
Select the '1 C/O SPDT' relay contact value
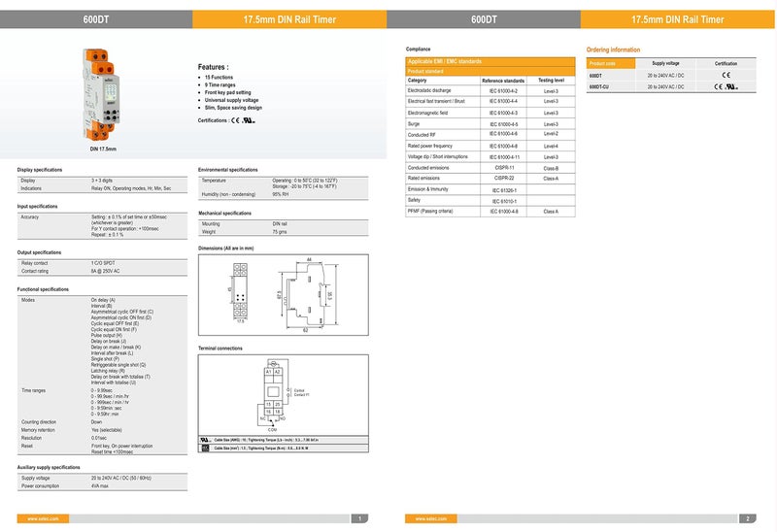coord(103,263)
